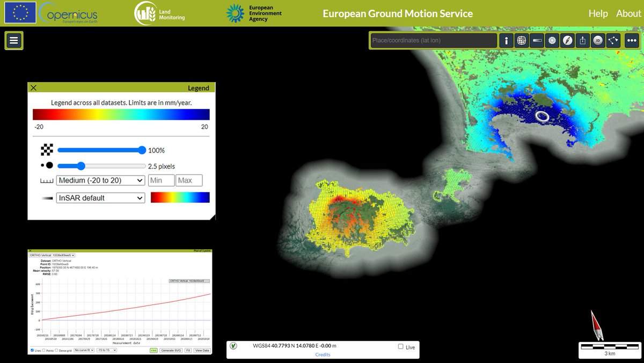The width and height of the screenshot is (644, 363).
Task: Click the Max value input field
Action: 189,180
